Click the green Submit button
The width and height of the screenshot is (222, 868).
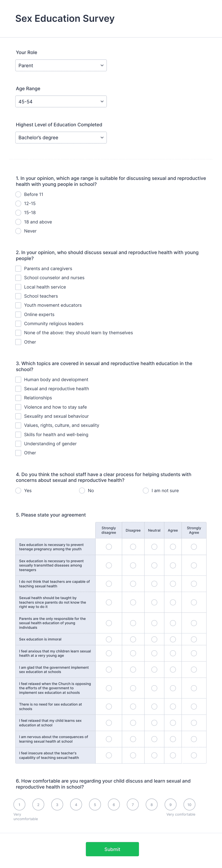112,849
